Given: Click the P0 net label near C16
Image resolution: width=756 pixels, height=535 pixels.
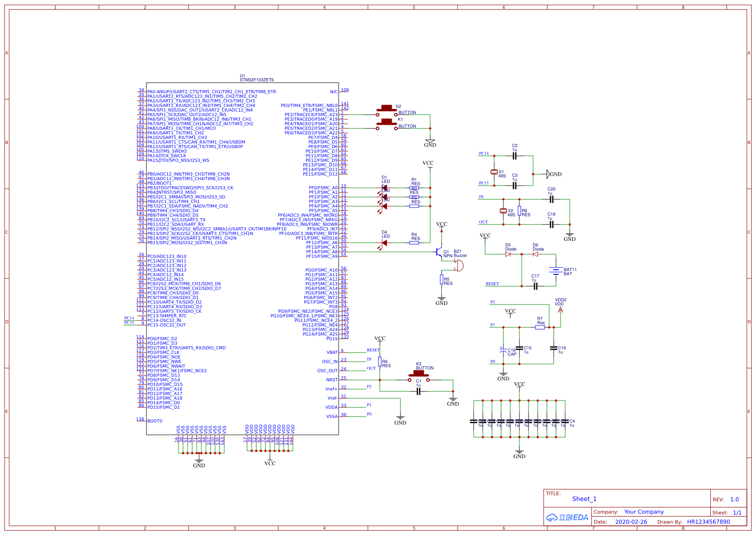Looking at the screenshot, I should (x=493, y=362).
